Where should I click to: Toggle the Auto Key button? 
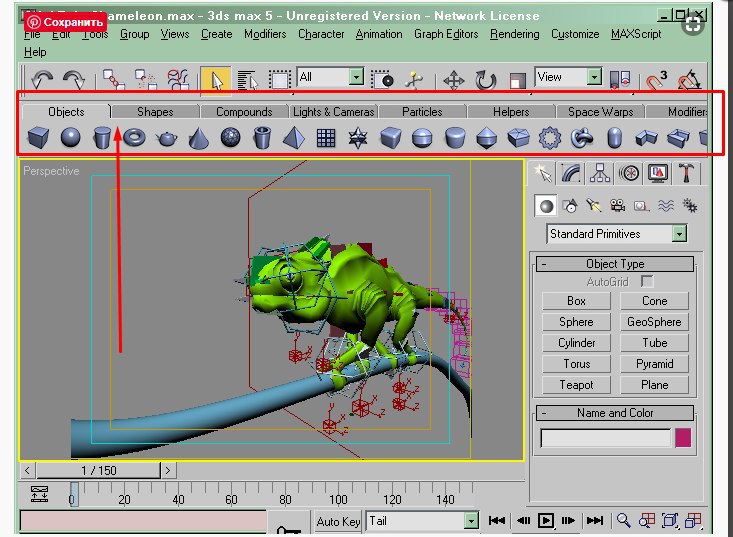point(338,521)
